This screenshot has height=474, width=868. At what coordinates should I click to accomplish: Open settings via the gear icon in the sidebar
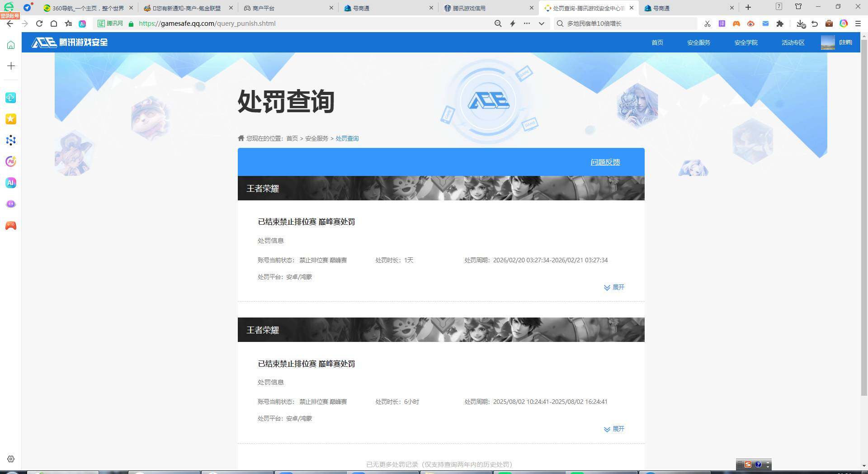point(10,459)
